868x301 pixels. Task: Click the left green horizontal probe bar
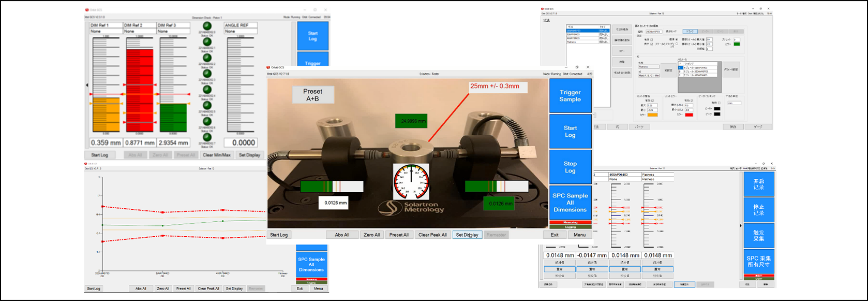tap(332, 187)
